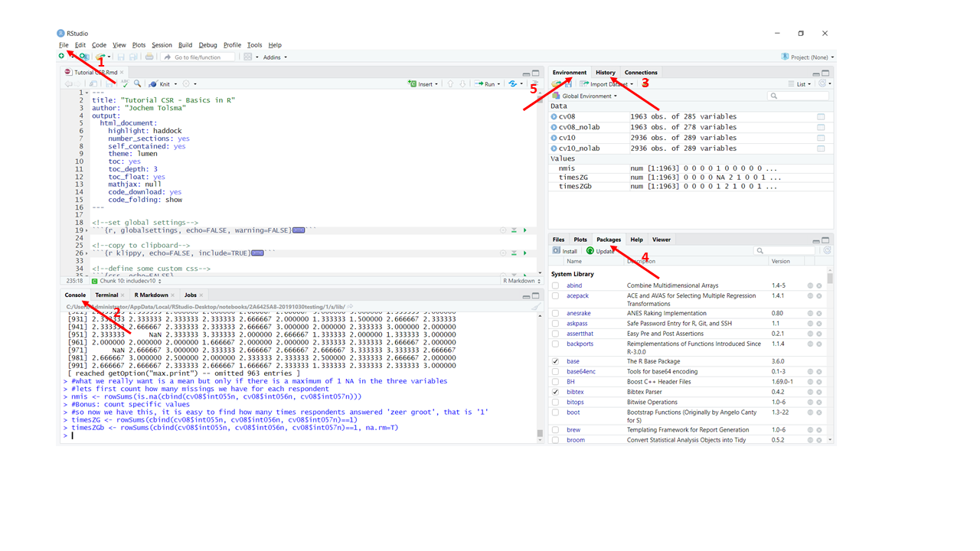Uncheck the base package checkbox
The height and width of the screenshot is (551, 980).
click(x=555, y=361)
